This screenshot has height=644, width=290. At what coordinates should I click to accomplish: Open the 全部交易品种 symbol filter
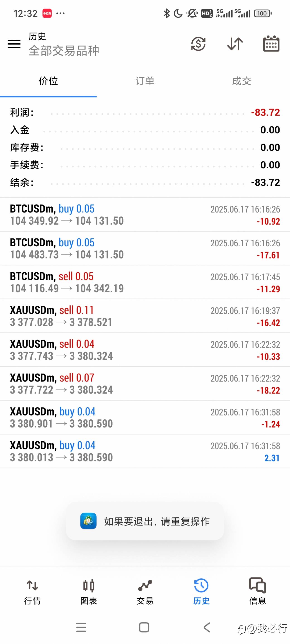click(x=64, y=50)
